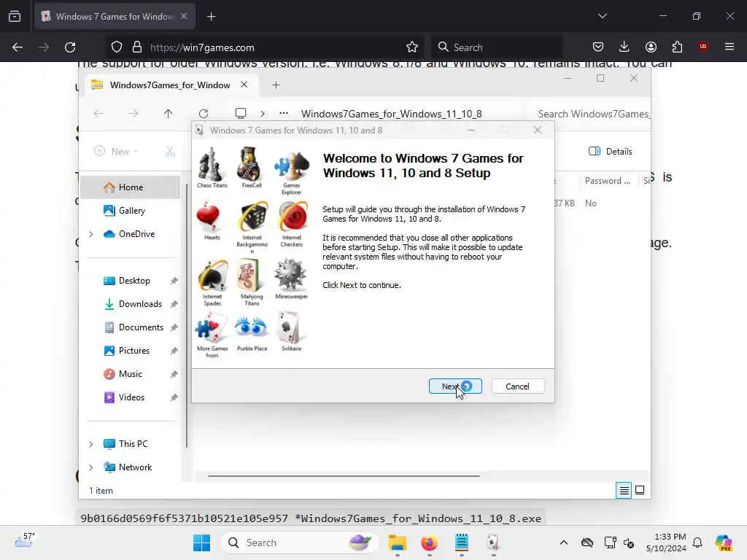Click Explorer forward navigation arrow
This screenshot has height=560, width=747.
(x=133, y=114)
